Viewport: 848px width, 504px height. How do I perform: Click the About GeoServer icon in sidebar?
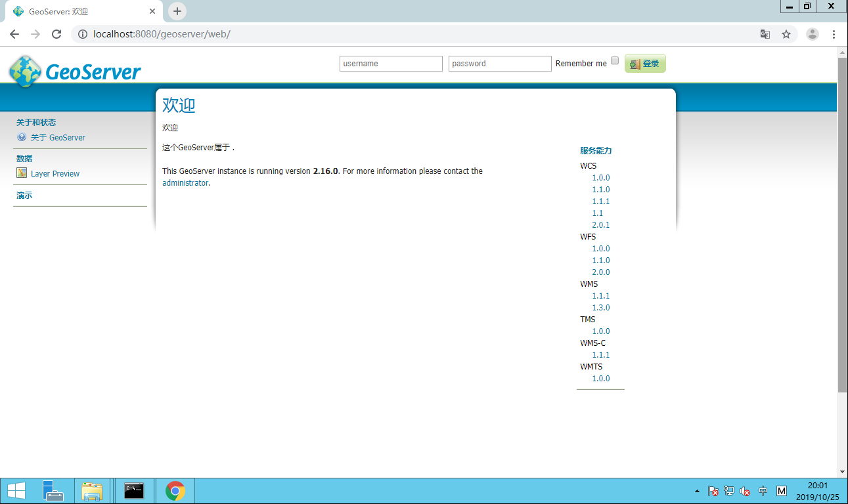[x=22, y=137]
